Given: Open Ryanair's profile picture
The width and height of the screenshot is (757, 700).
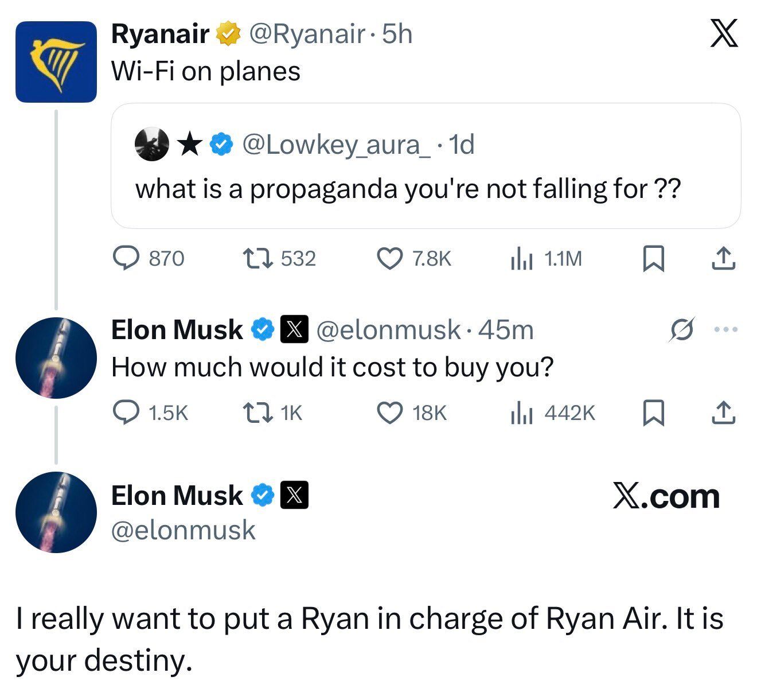Looking at the screenshot, I should [x=56, y=62].
